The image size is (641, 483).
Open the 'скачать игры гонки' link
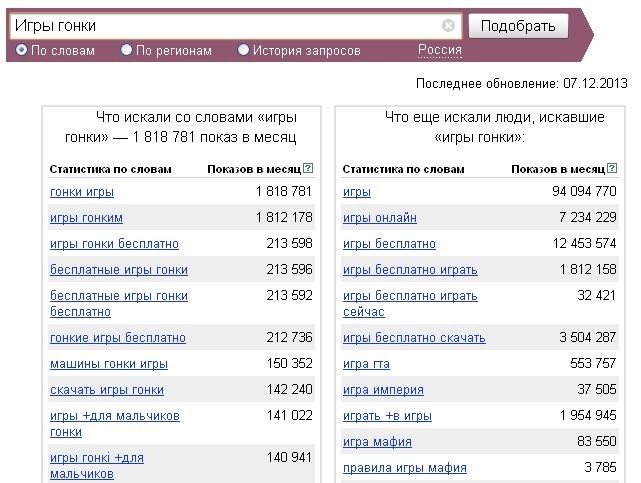[x=107, y=390]
